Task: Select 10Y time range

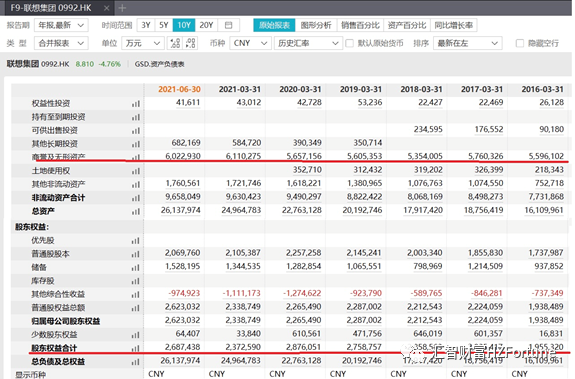Action: pyautogui.click(x=184, y=25)
